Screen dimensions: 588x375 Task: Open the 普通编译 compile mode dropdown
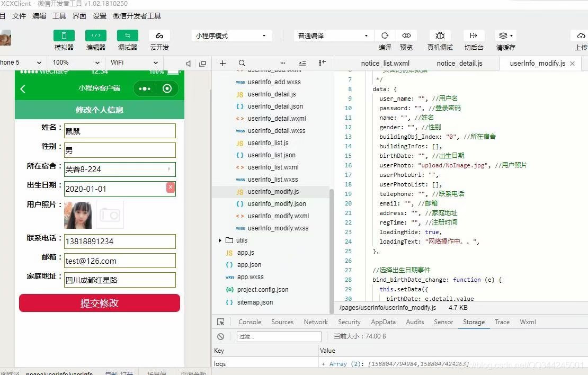pos(333,35)
